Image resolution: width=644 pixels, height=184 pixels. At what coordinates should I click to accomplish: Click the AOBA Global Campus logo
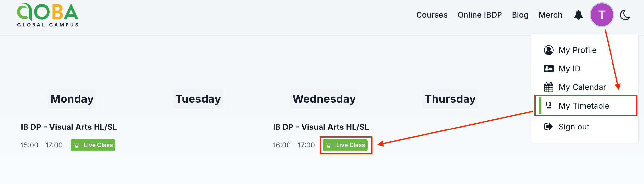click(48, 15)
